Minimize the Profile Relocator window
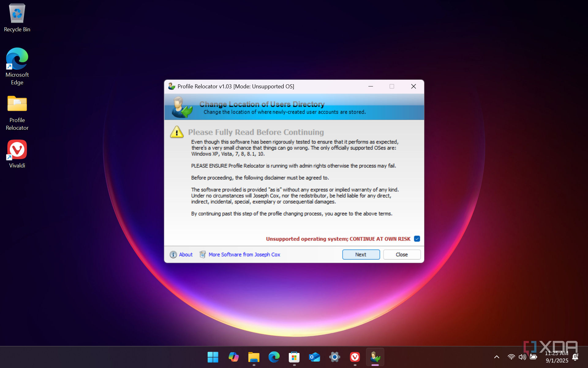 [371, 86]
